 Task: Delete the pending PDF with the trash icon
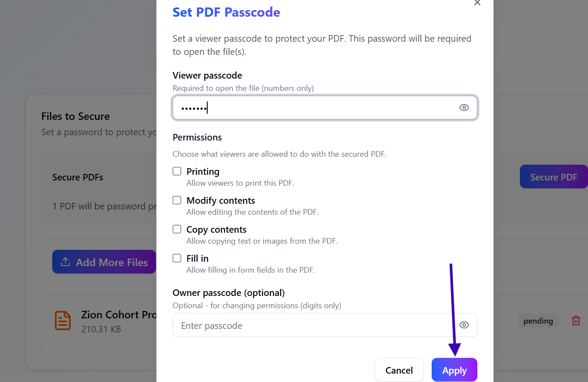(x=576, y=321)
